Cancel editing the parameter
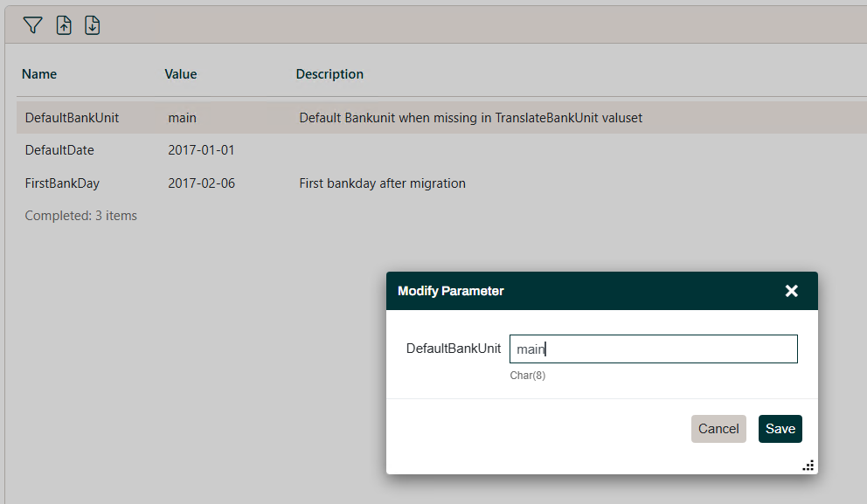867x504 pixels. coord(718,429)
